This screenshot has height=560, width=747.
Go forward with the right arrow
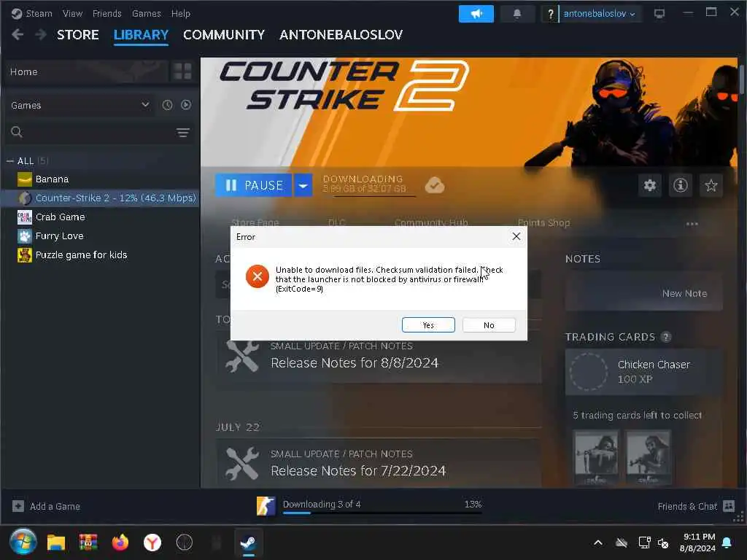[x=41, y=34]
